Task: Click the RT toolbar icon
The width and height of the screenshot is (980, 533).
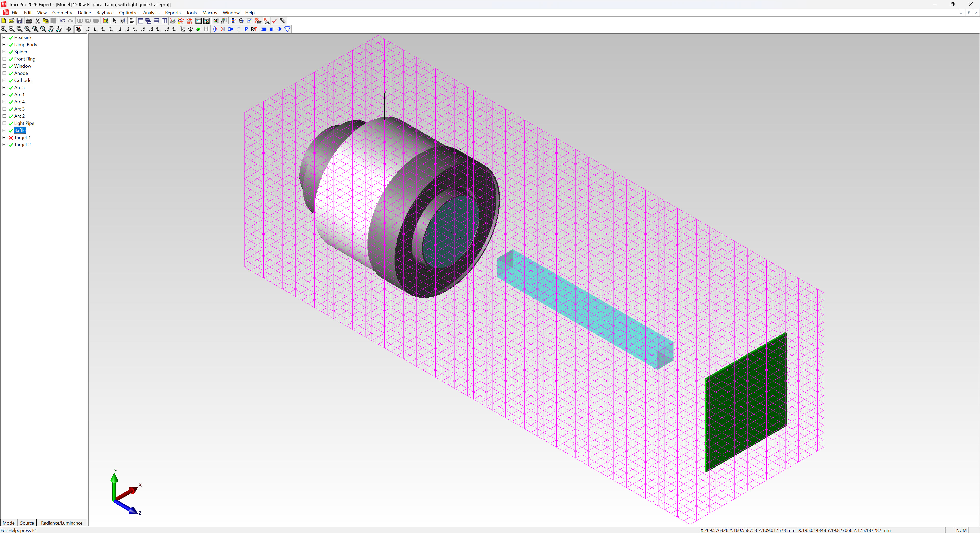Action: (x=254, y=29)
